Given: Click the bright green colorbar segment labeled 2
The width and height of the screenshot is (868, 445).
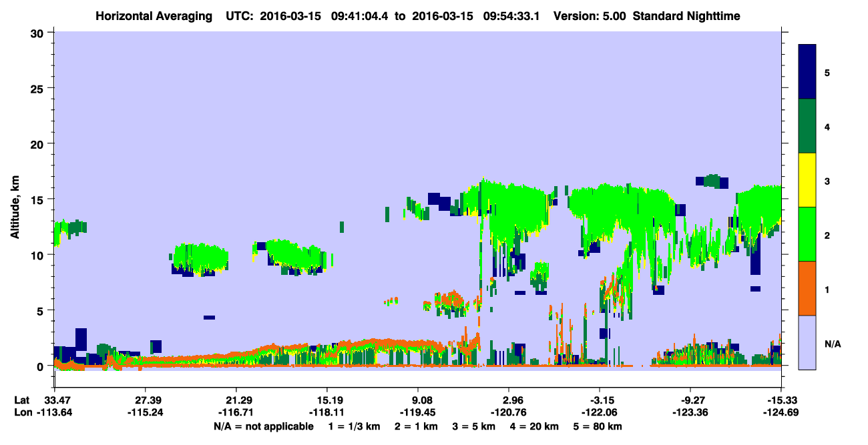Looking at the screenshot, I should (x=808, y=234).
